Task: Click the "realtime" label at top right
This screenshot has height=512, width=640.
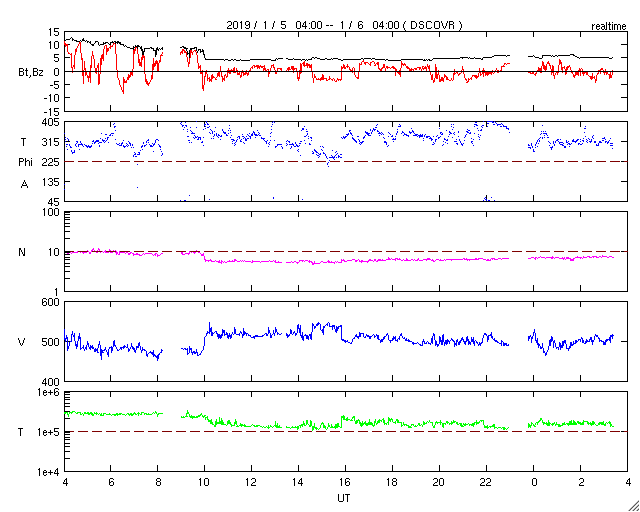Action: [x=609, y=24]
